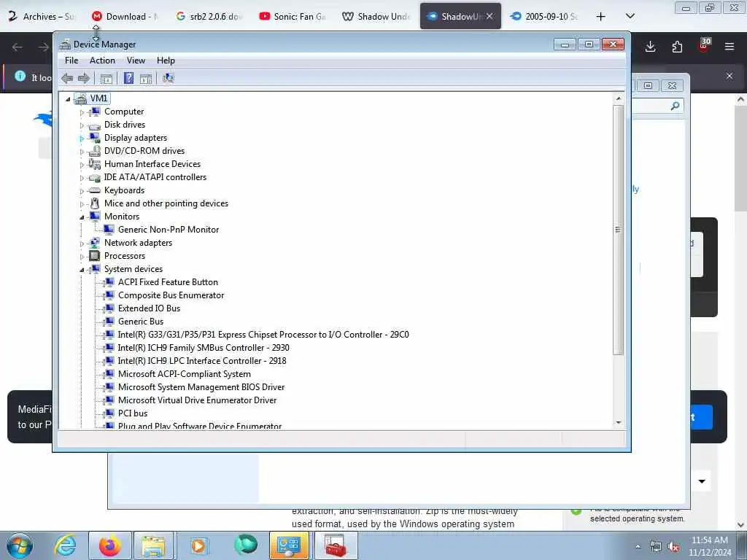The height and width of the screenshot is (560, 747).
Task: Open new browser tab with plus button
Action: pyautogui.click(x=601, y=16)
